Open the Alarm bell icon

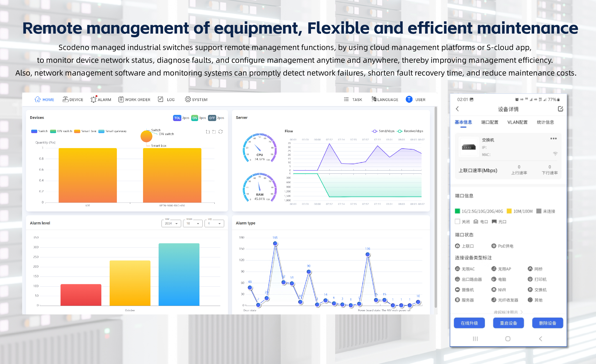click(93, 99)
